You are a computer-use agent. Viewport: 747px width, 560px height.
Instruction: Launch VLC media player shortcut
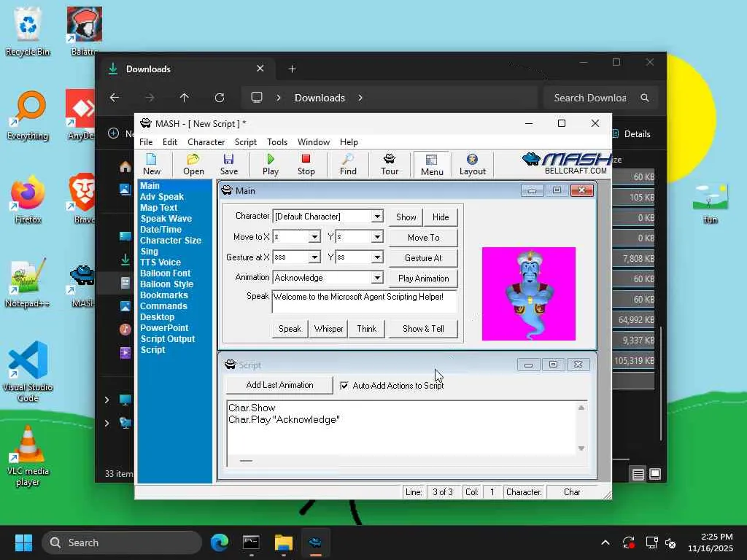coord(28,456)
